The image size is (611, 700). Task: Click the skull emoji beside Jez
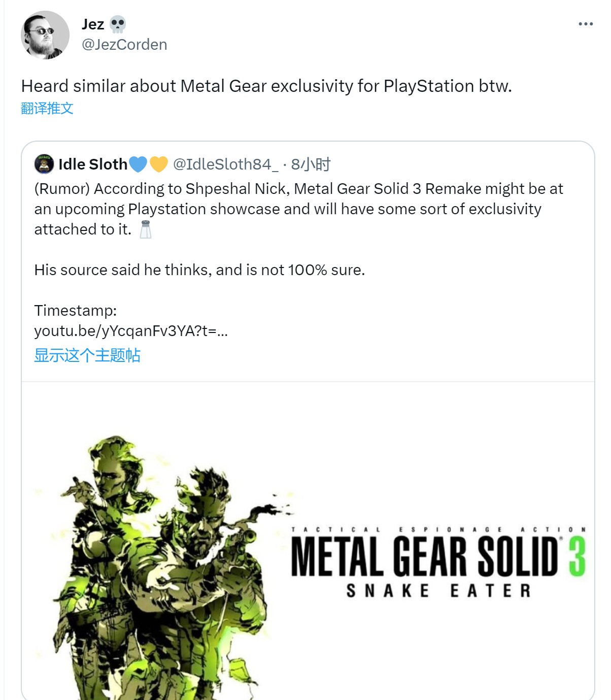click(x=118, y=24)
